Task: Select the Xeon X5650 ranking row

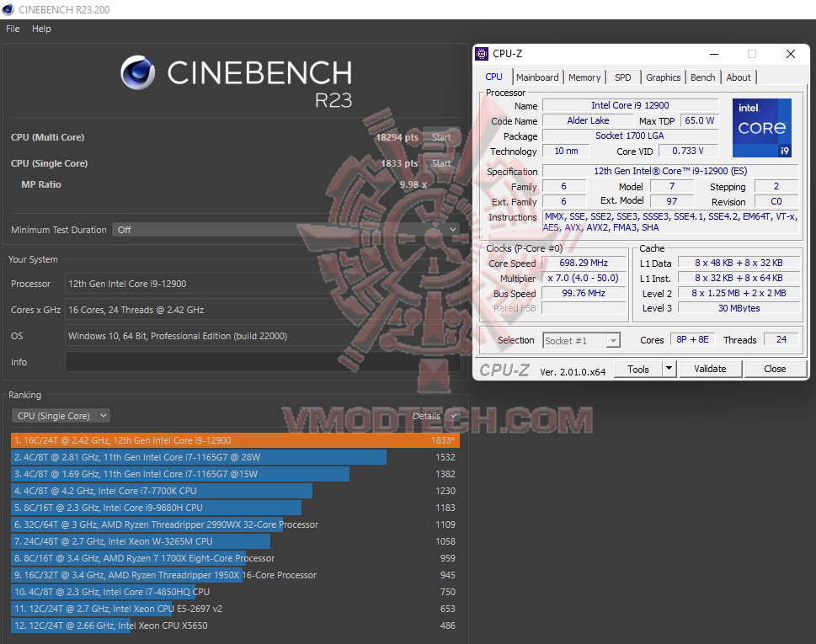Action: [235, 625]
